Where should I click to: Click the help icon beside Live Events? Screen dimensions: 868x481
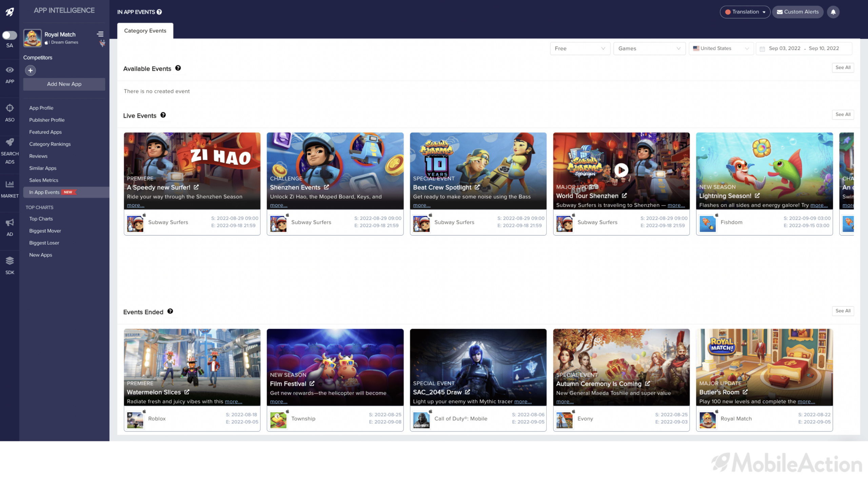[x=163, y=115]
